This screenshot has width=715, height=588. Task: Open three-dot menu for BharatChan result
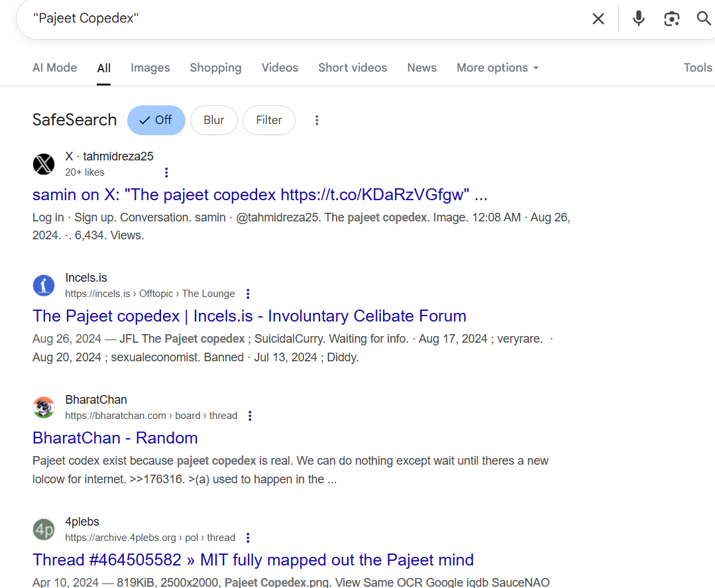(250, 416)
